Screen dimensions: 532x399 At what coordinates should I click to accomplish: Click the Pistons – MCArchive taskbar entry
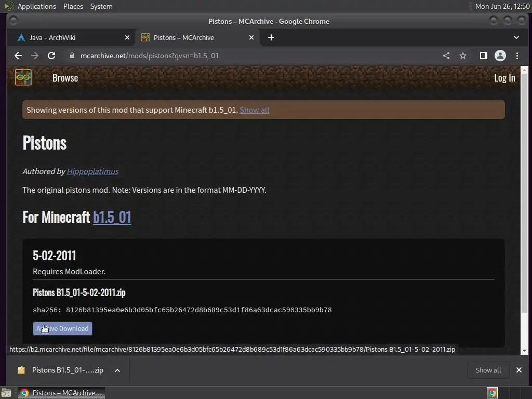[61, 393]
